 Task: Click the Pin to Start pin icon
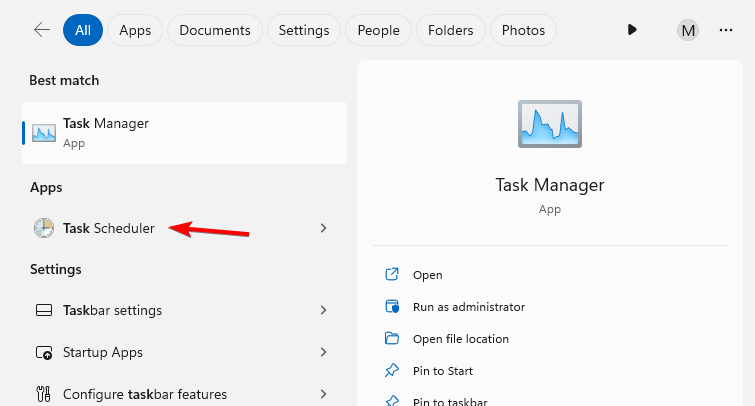click(x=392, y=371)
